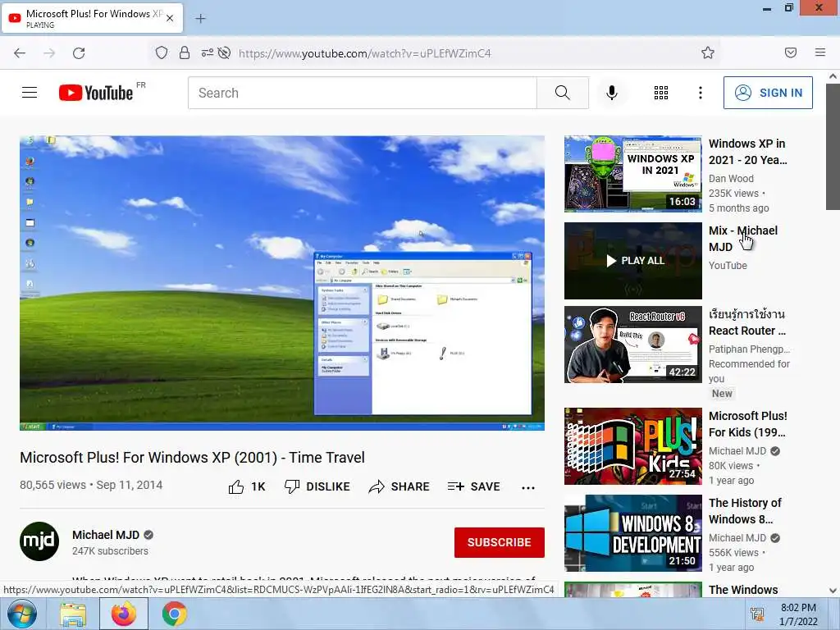
Task: Click the search magnifier button
Action: pos(563,93)
